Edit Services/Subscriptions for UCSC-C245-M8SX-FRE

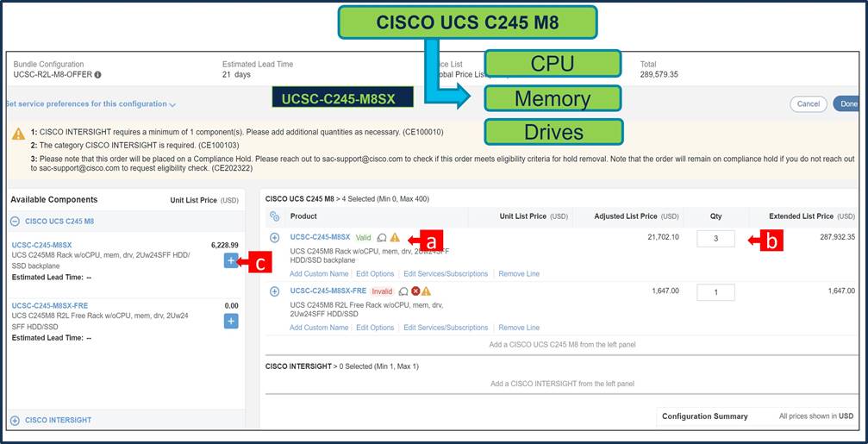click(446, 328)
